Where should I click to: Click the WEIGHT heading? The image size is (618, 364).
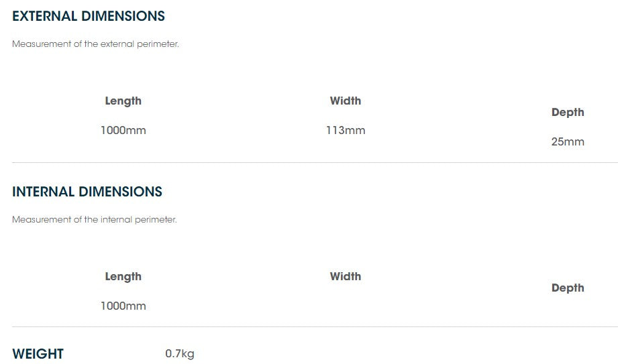pos(38,354)
